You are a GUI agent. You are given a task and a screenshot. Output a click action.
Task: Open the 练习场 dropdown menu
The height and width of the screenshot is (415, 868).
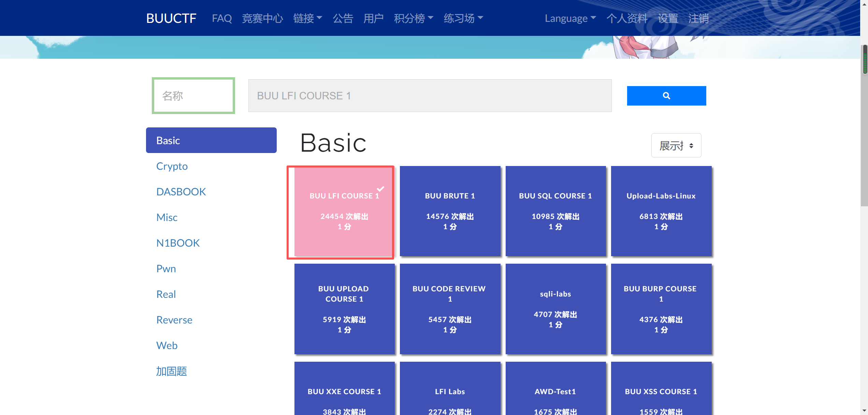tap(463, 18)
